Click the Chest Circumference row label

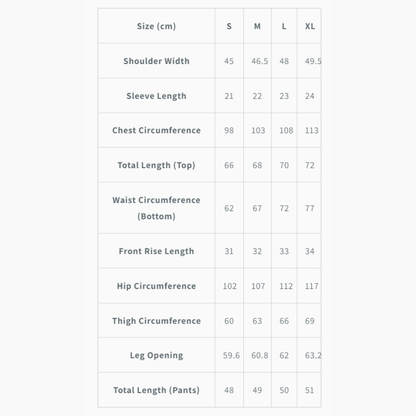click(156, 130)
